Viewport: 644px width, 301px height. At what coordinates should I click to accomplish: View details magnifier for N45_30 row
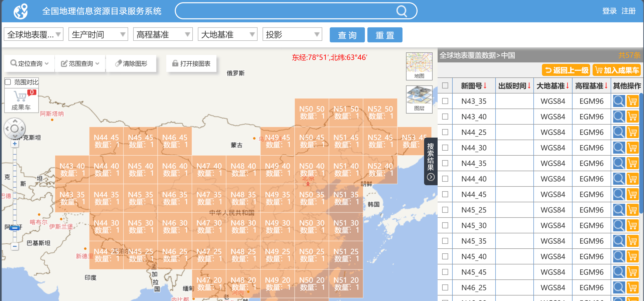(619, 225)
